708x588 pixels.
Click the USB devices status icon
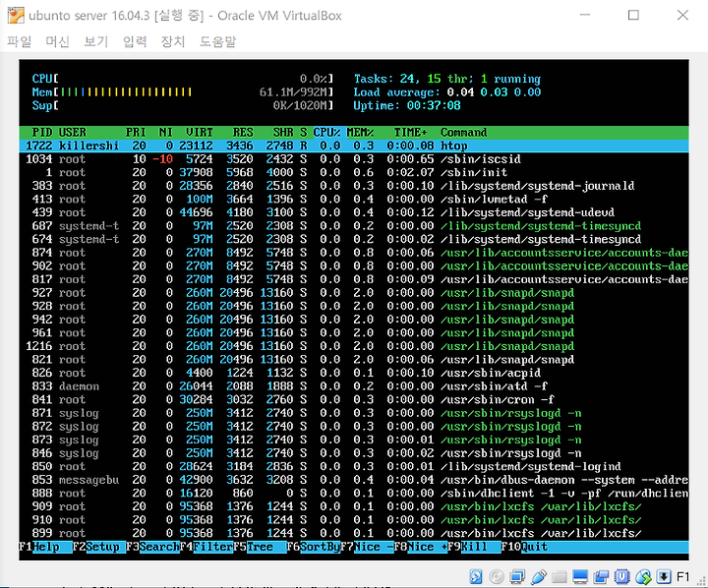pyautogui.click(x=538, y=577)
